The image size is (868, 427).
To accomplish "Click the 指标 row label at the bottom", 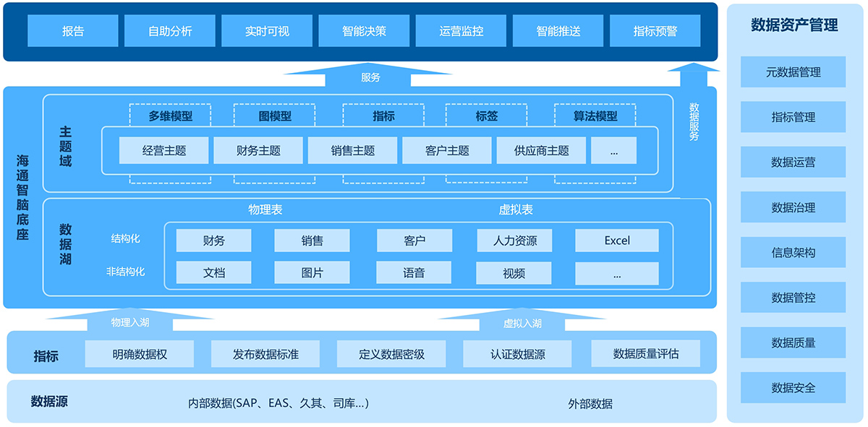I will point(46,355).
